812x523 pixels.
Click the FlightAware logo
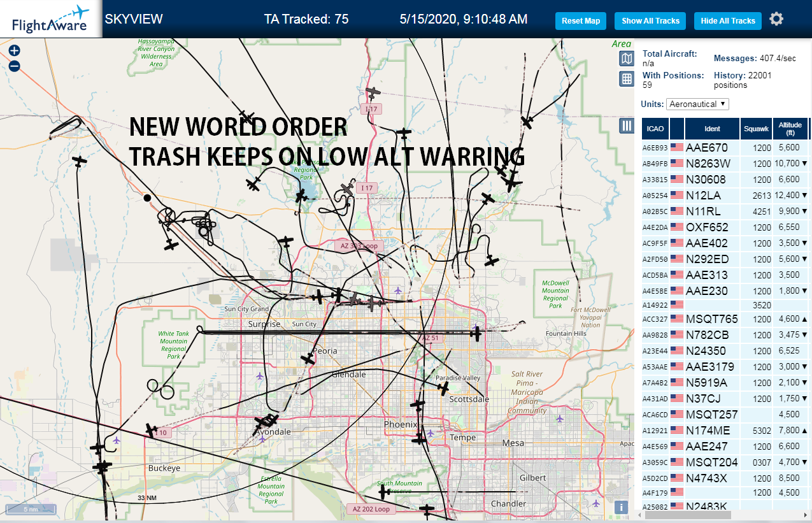51,19
